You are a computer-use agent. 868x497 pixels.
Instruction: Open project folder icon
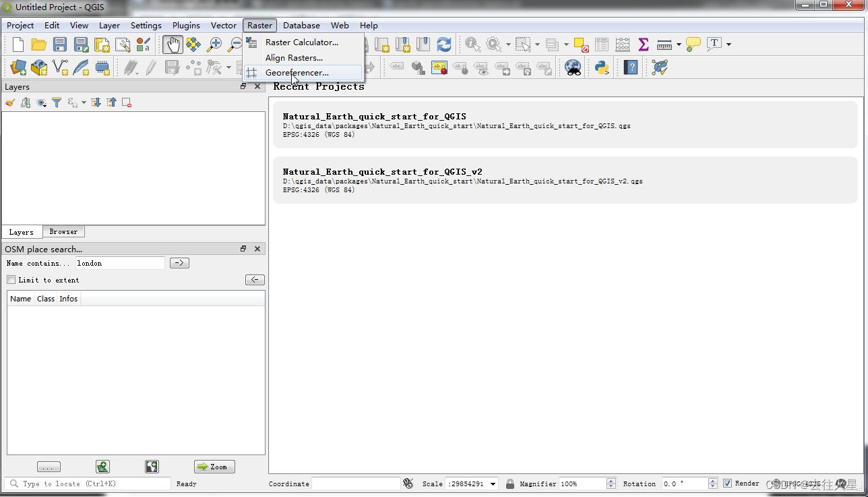click(39, 45)
